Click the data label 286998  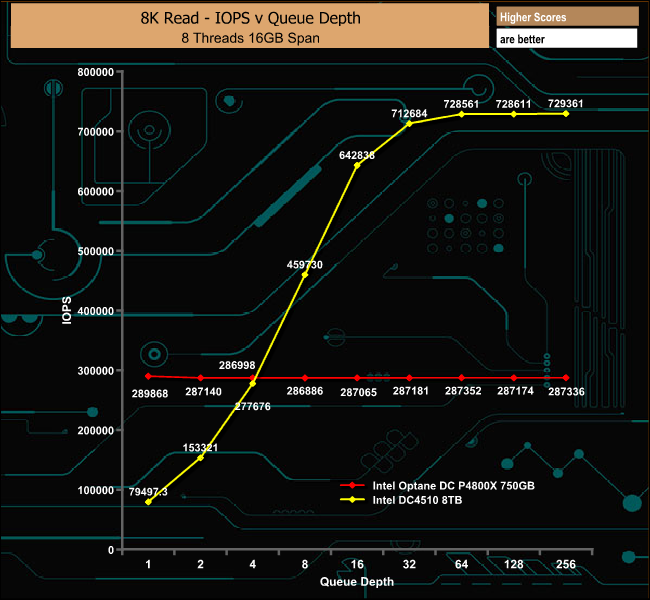click(x=237, y=365)
